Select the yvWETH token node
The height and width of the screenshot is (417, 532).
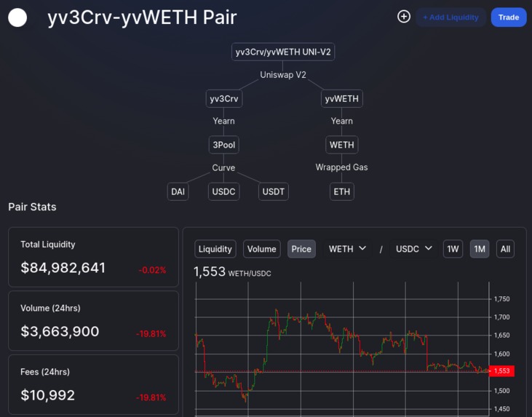point(341,99)
